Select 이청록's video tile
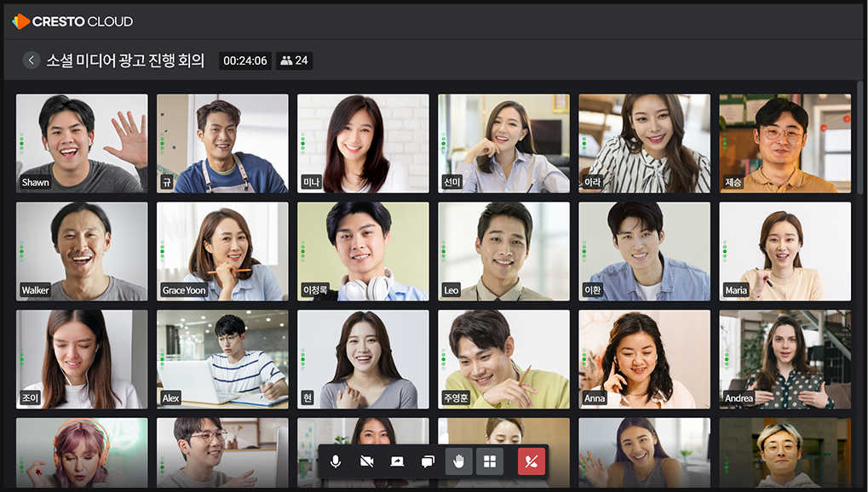Screen dimensions: 868x492 [x=363, y=251]
